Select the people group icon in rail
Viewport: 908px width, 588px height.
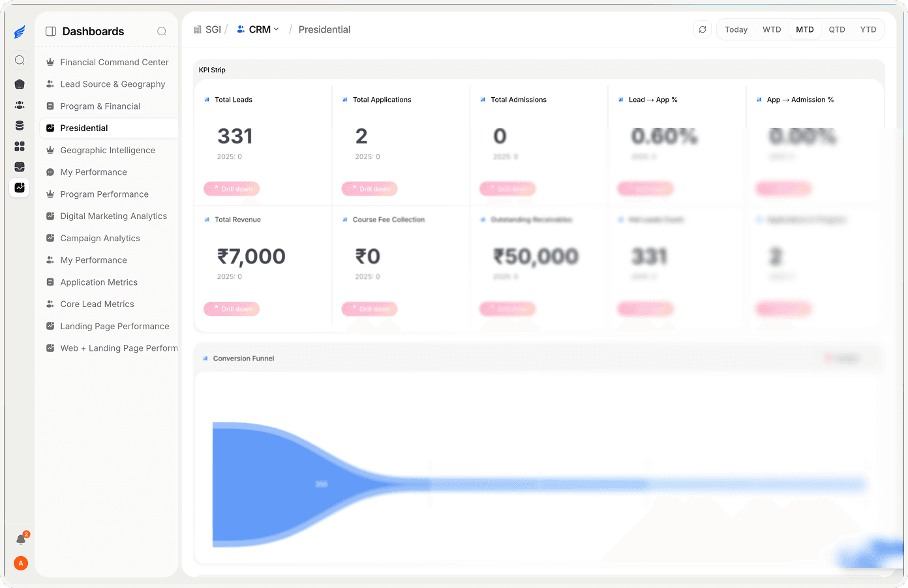(x=20, y=105)
